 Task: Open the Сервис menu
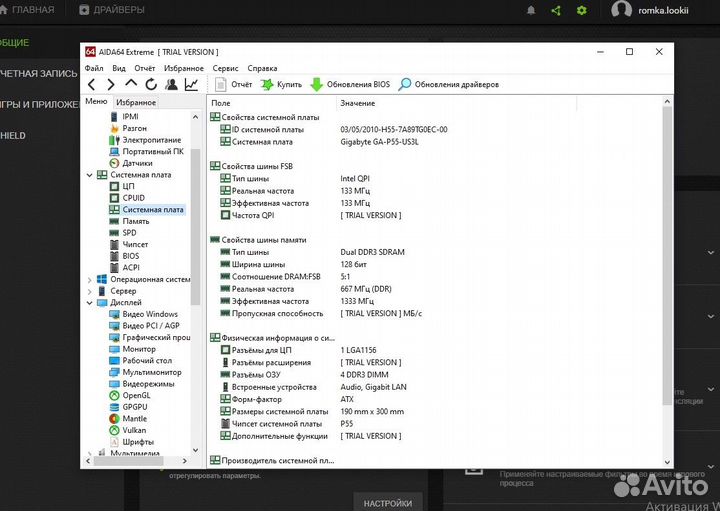coord(225,68)
